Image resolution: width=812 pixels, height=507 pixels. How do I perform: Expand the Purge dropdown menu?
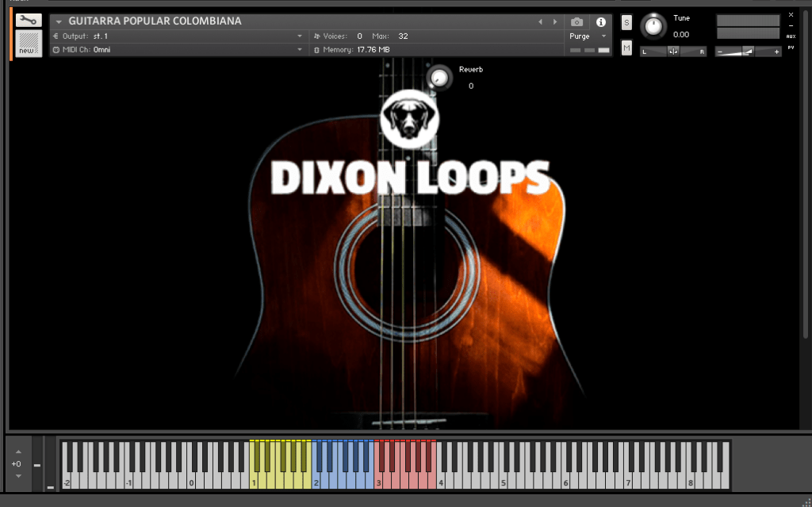point(603,36)
